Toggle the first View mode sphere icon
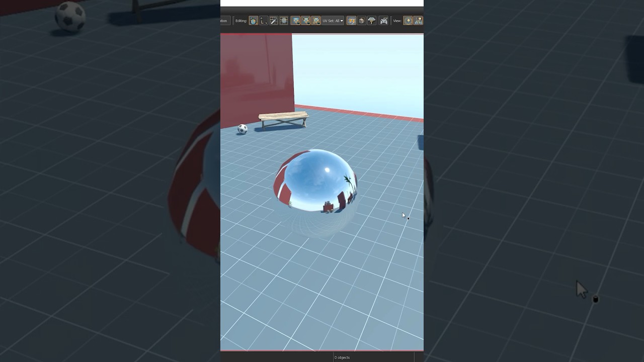The image size is (644, 362). point(408,21)
